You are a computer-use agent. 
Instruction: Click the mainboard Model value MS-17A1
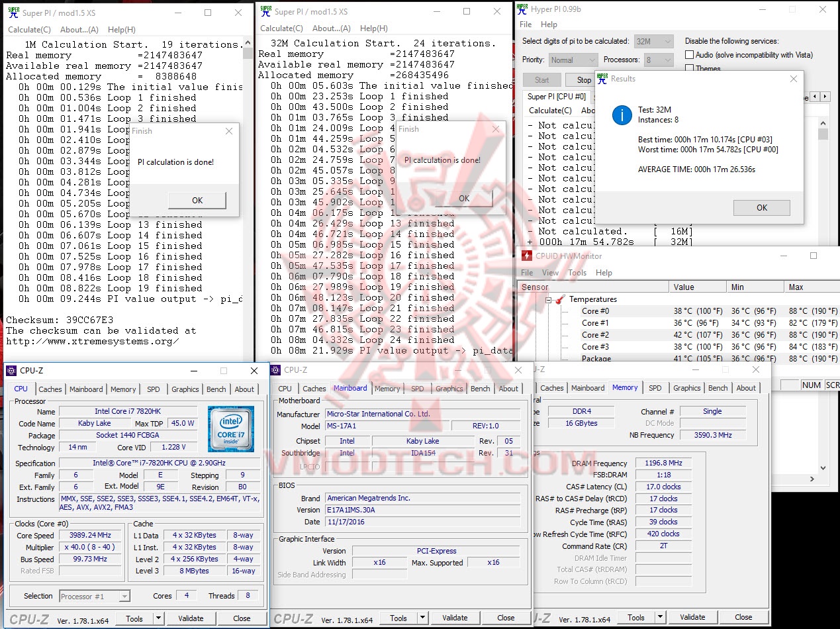[387, 426]
